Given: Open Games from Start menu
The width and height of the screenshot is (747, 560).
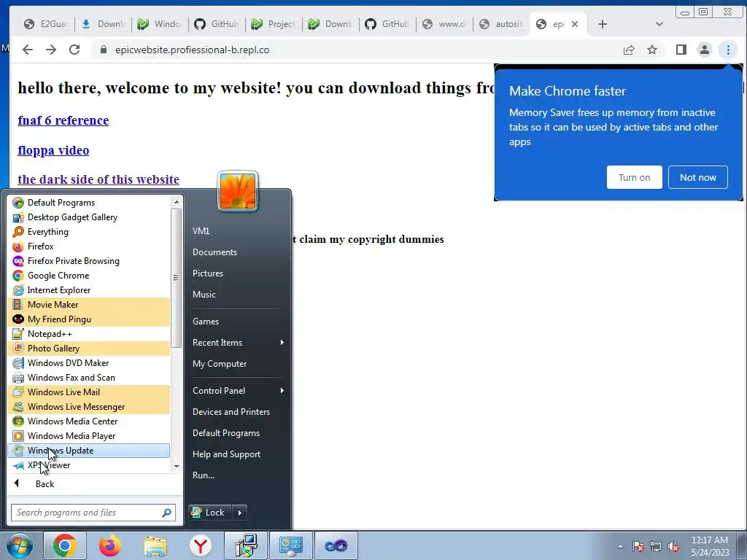Looking at the screenshot, I should [x=206, y=322].
